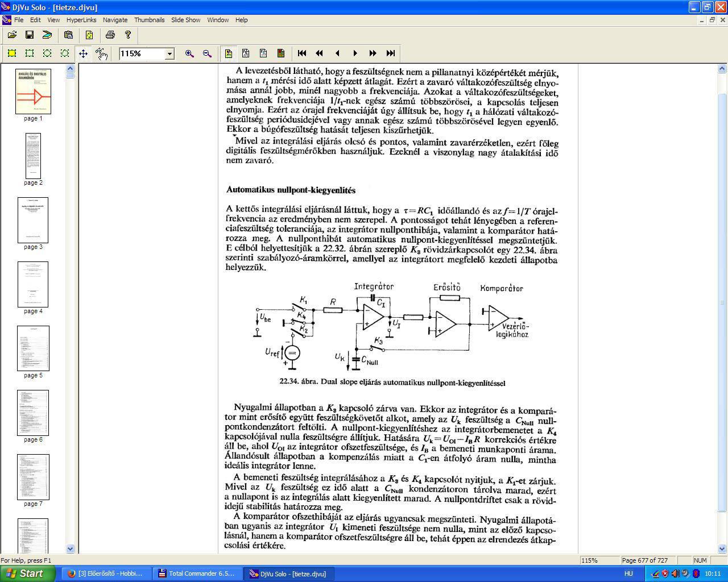This screenshot has width=728, height=582.
Task: Open the Window menu
Action: 218,20
